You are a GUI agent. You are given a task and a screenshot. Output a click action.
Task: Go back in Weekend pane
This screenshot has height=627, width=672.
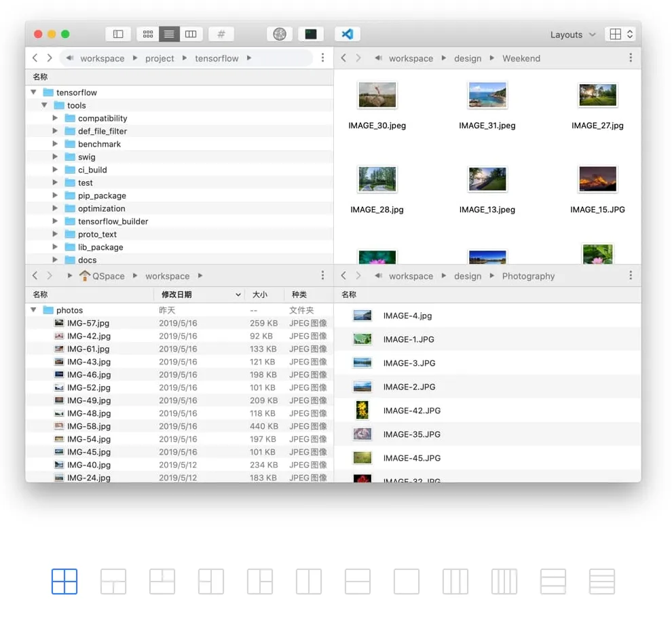pyautogui.click(x=343, y=58)
